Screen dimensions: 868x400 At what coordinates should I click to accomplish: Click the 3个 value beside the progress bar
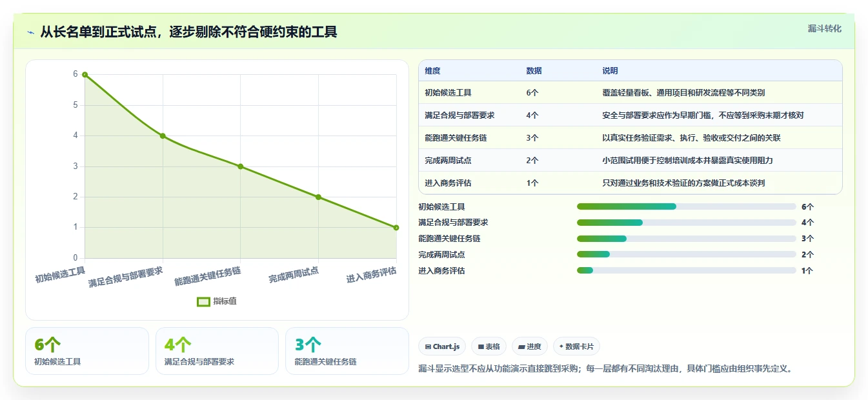click(x=807, y=239)
